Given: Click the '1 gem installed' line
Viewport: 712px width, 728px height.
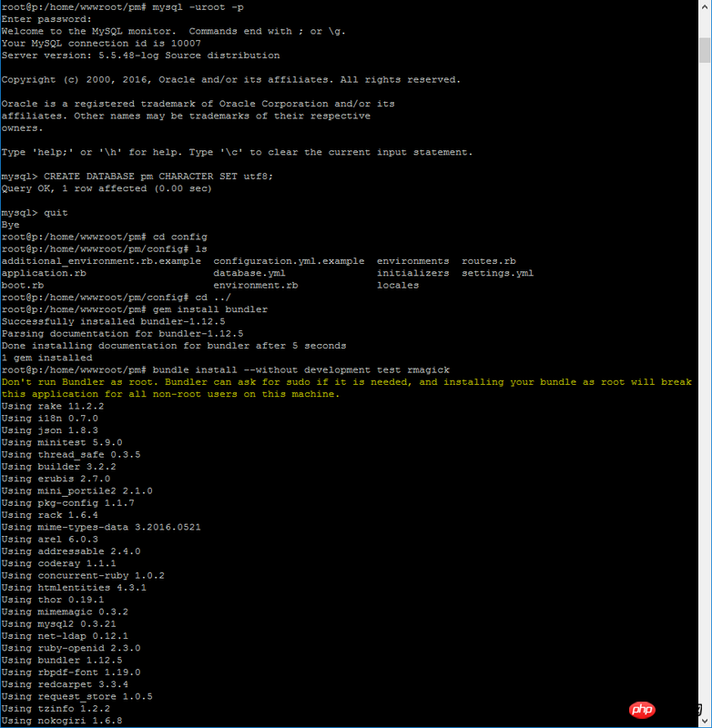Looking at the screenshot, I should [x=47, y=358].
